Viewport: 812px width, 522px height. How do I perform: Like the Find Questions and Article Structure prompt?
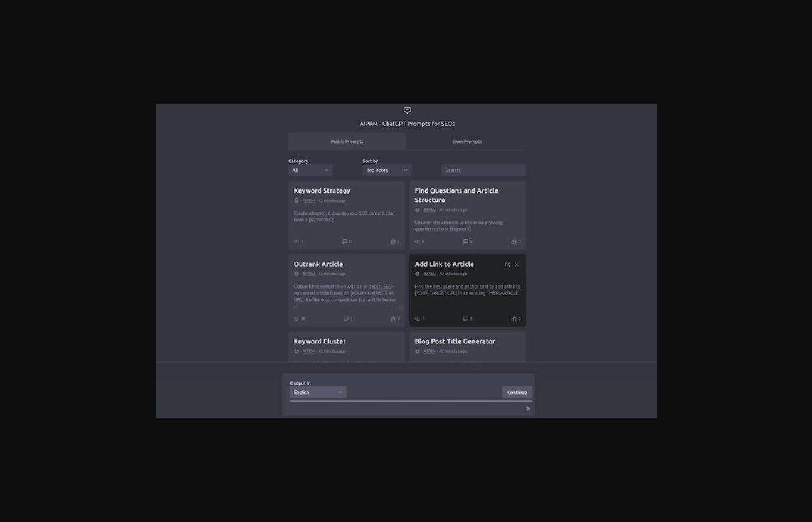[514, 242]
